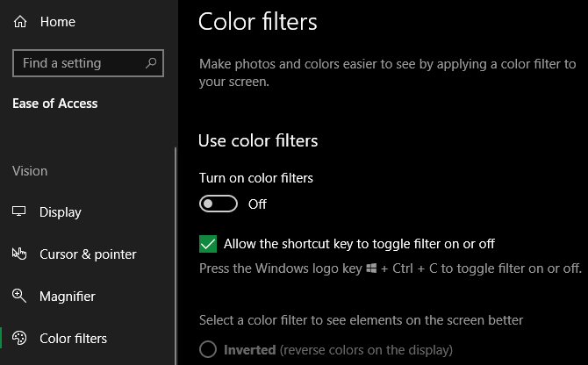Click the Color filters palette icon

(20, 339)
